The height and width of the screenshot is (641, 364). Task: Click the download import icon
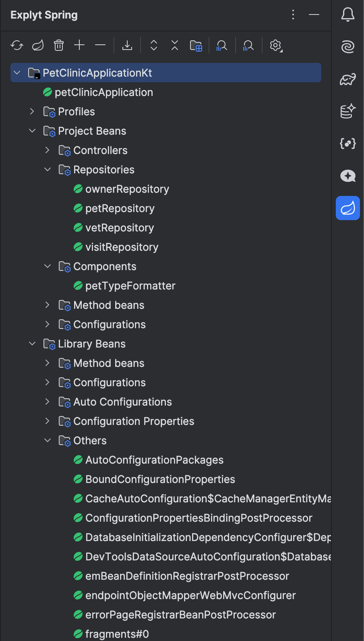[x=127, y=45]
